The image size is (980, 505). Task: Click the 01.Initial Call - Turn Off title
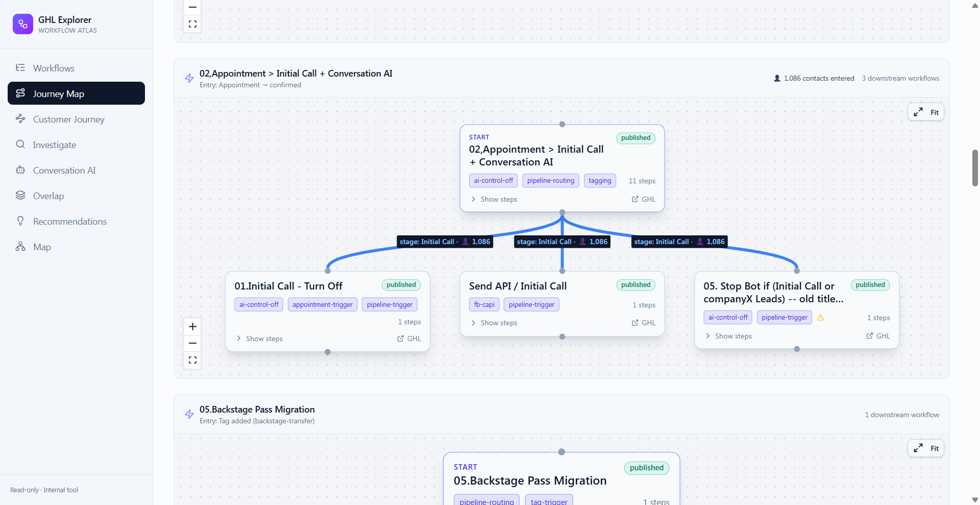[288, 286]
